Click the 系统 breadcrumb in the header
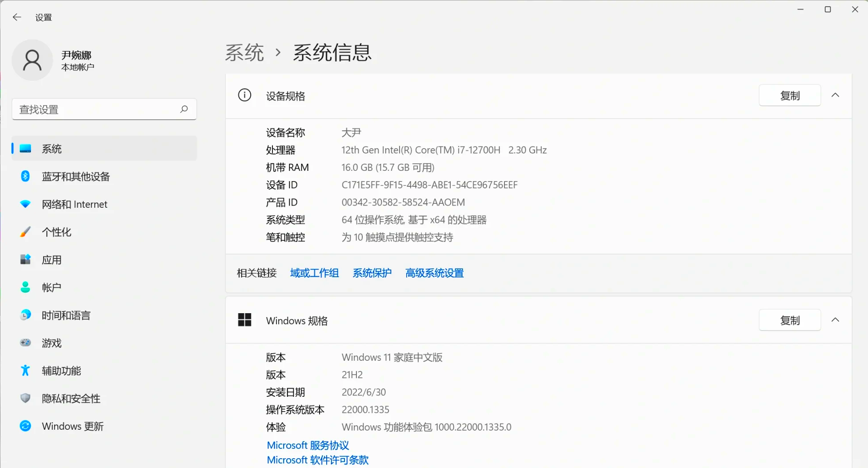This screenshot has height=468, width=868. [244, 52]
